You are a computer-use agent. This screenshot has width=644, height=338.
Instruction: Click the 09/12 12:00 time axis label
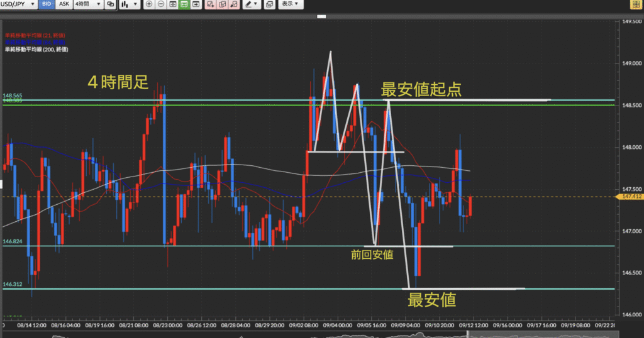click(x=474, y=325)
